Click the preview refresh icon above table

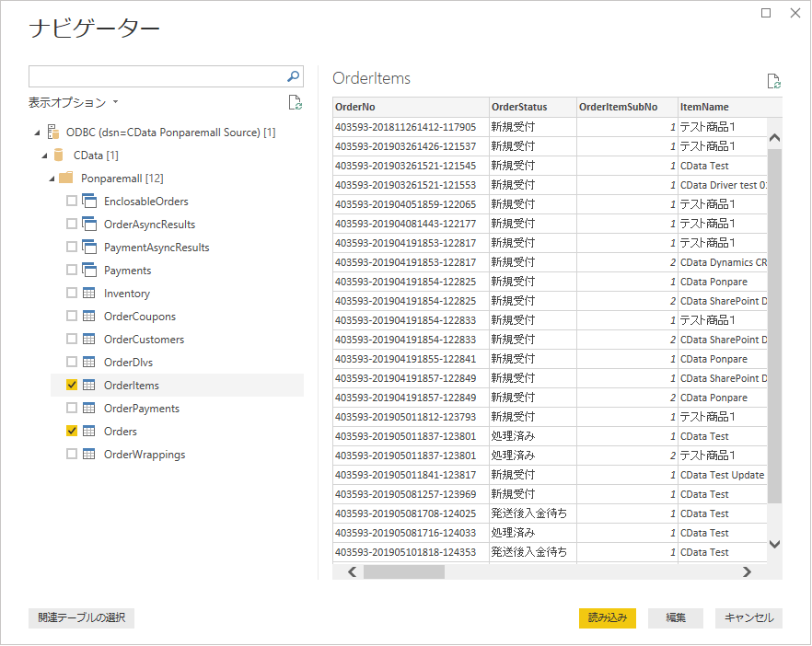coord(773,81)
